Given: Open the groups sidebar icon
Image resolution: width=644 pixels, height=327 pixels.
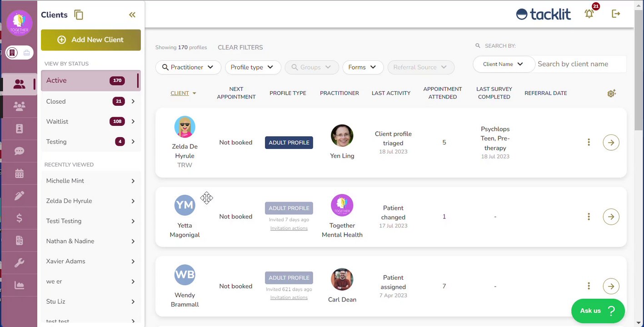Looking at the screenshot, I should click(x=19, y=106).
